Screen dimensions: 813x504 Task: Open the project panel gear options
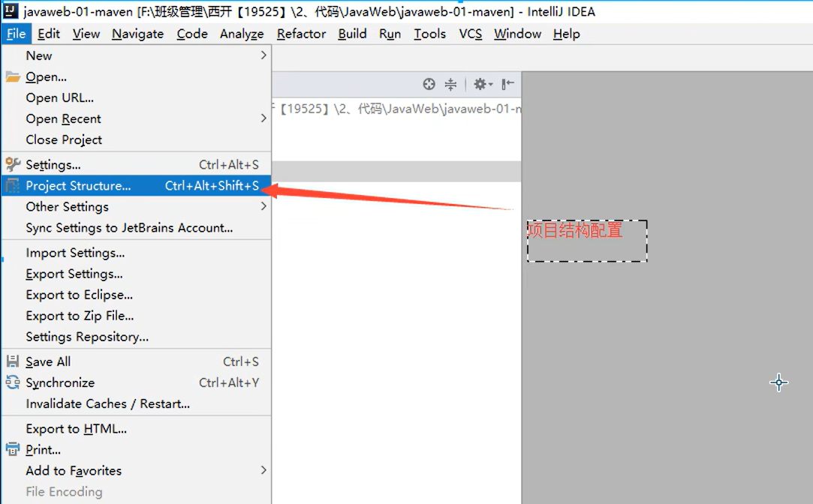click(x=483, y=84)
